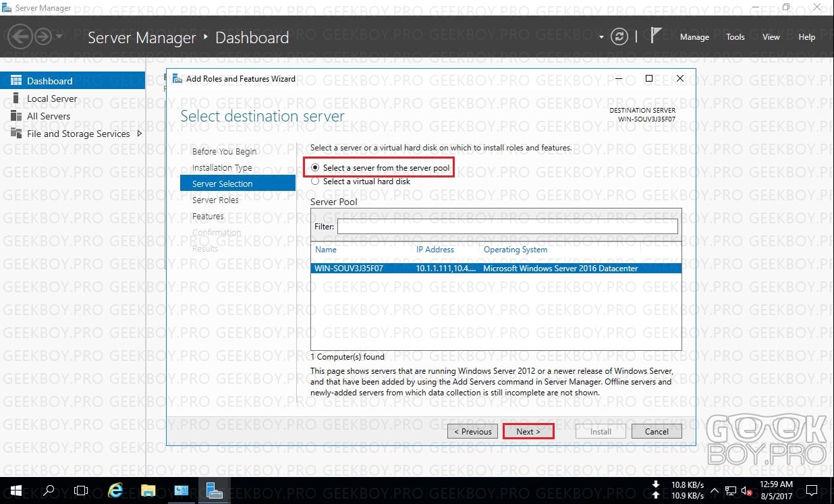Click the Forward arrow in Server Manager
Viewport: 834px width, 504px height.
click(x=43, y=36)
